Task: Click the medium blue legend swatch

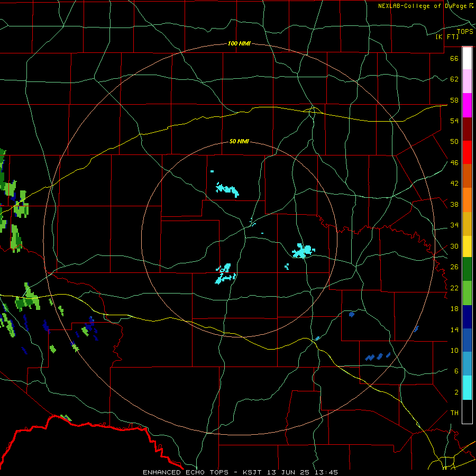Action: pos(467,340)
